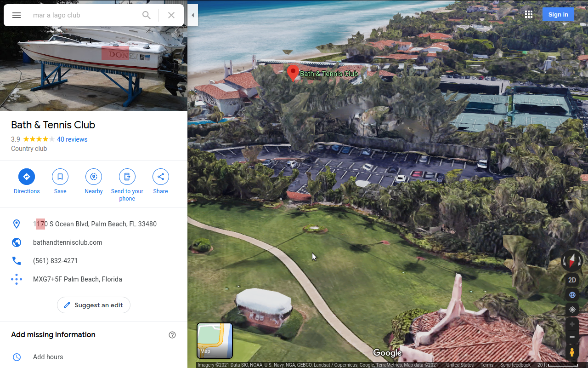Click the Directions icon button

[27, 177]
